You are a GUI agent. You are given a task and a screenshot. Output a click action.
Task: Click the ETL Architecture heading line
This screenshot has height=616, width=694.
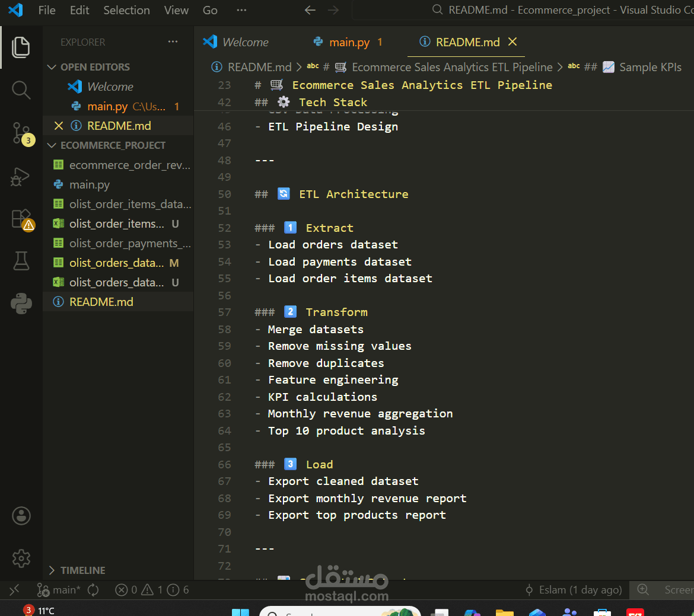click(331, 194)
